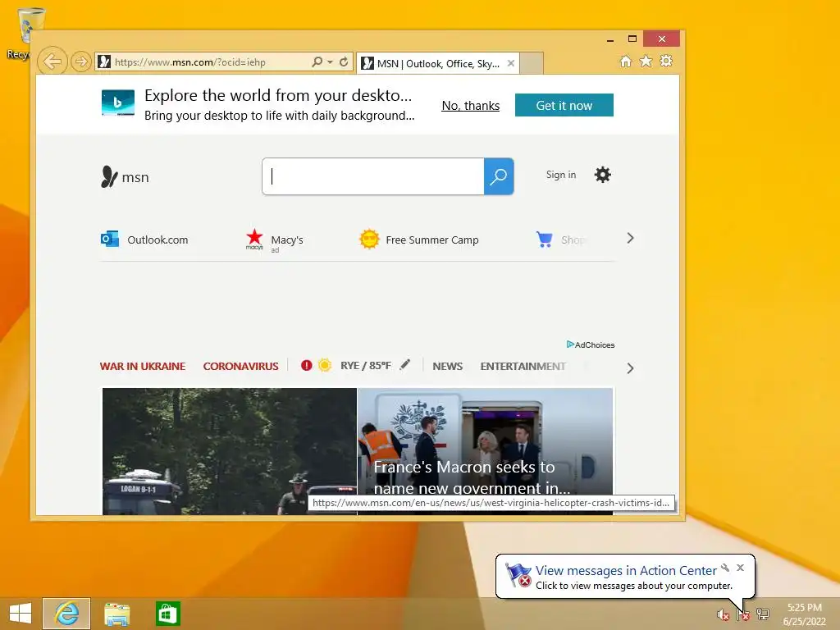Click the muted volume tray icon
Image resolution: width=840 pixels, height=630 pixels.
724,614
